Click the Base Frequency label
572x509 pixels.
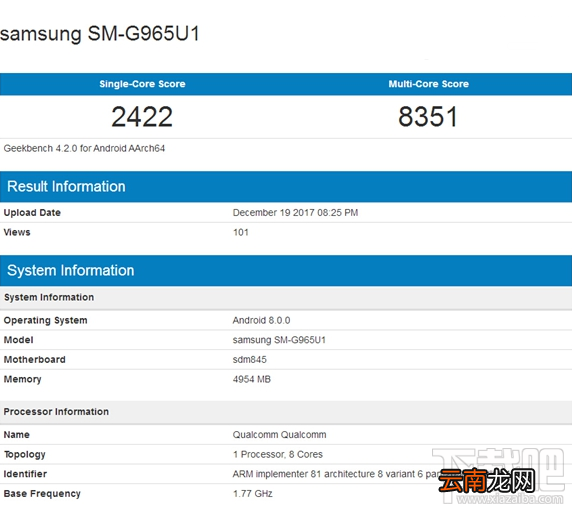point(42,494)
